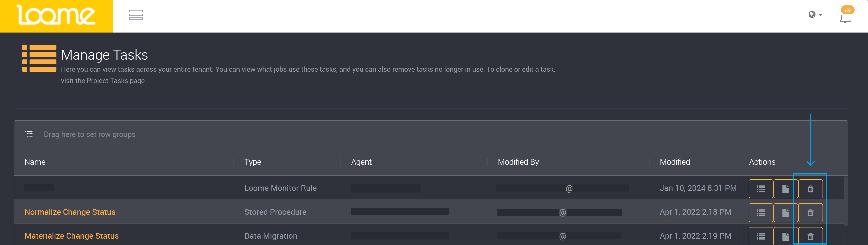Sort by the Name column header

click(35, 162)
